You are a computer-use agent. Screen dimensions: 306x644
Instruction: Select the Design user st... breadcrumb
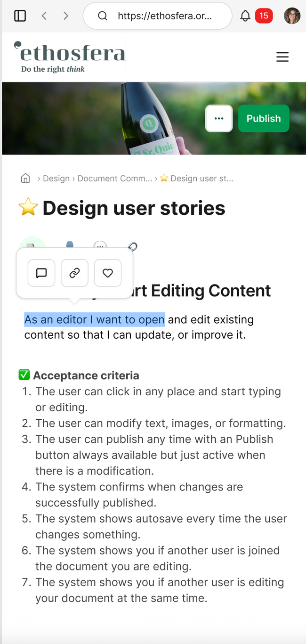(197, 179)
